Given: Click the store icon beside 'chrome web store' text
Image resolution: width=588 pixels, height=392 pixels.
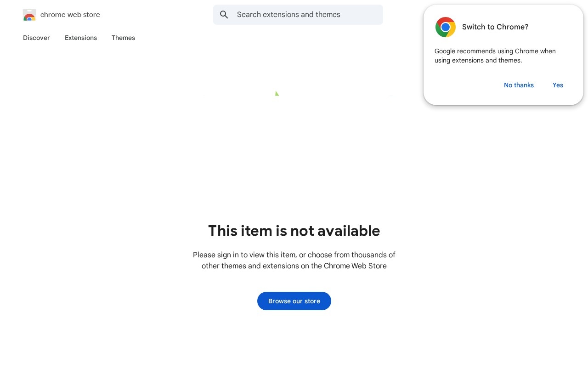Looking at the screenshot, I should (29, 15).
